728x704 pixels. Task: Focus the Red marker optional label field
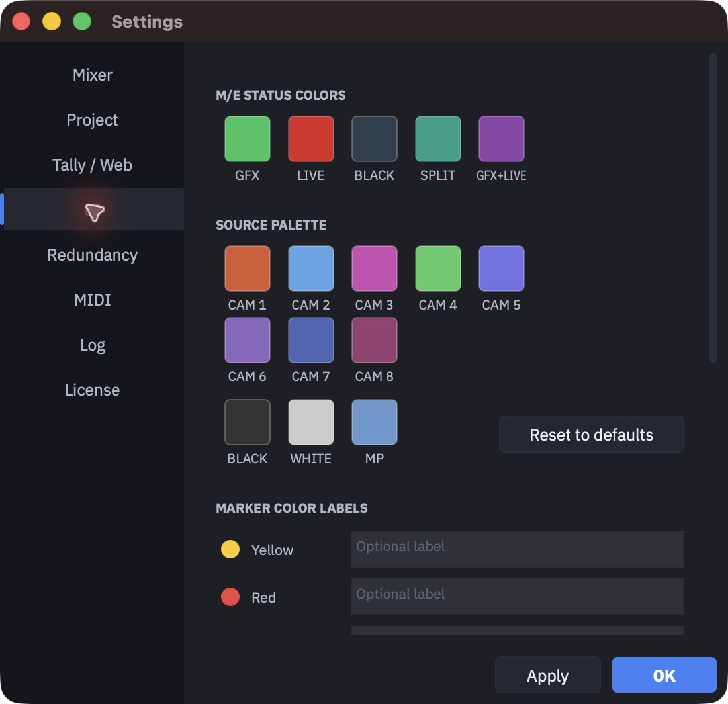(518, 597)
